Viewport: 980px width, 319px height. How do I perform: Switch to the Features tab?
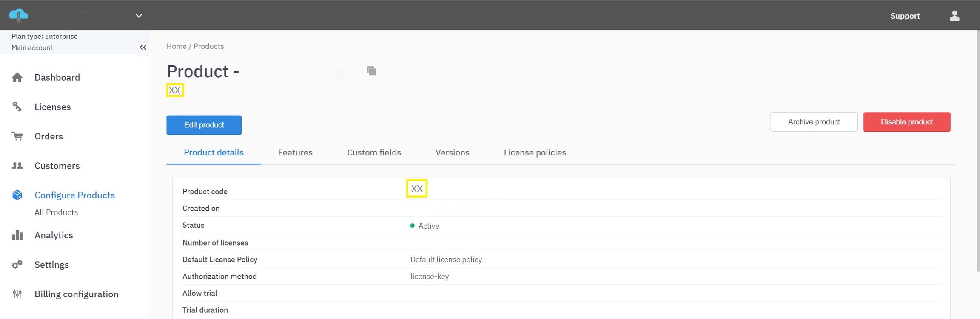tap(295, 152)
